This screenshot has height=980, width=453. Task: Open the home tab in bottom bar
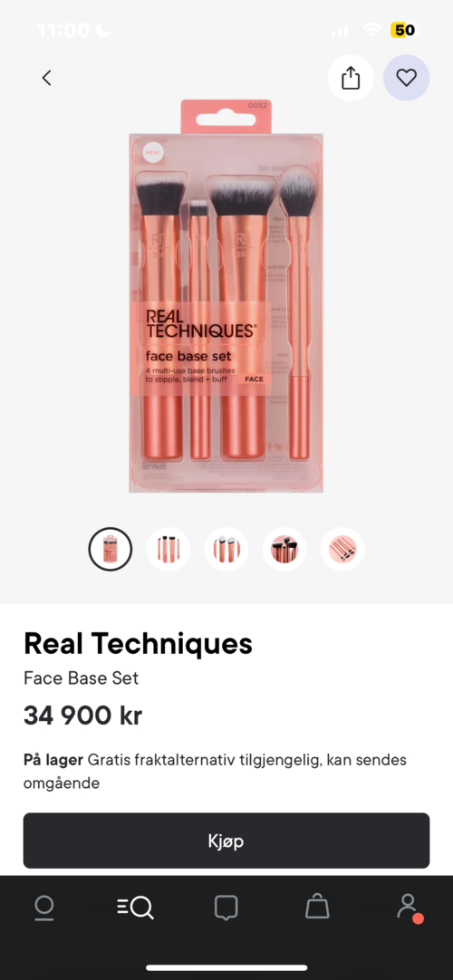[x=44, y=908]
